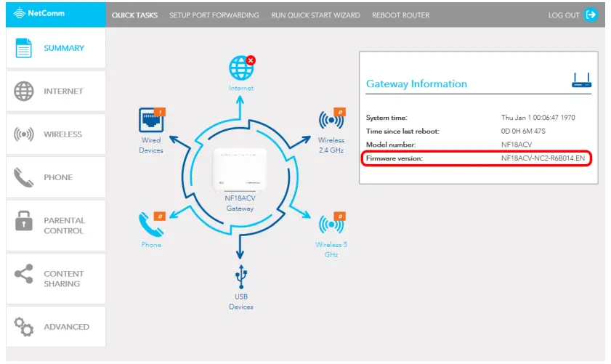Click the Time since last reboot value
611x364 pixels.
tap(523, 131)
